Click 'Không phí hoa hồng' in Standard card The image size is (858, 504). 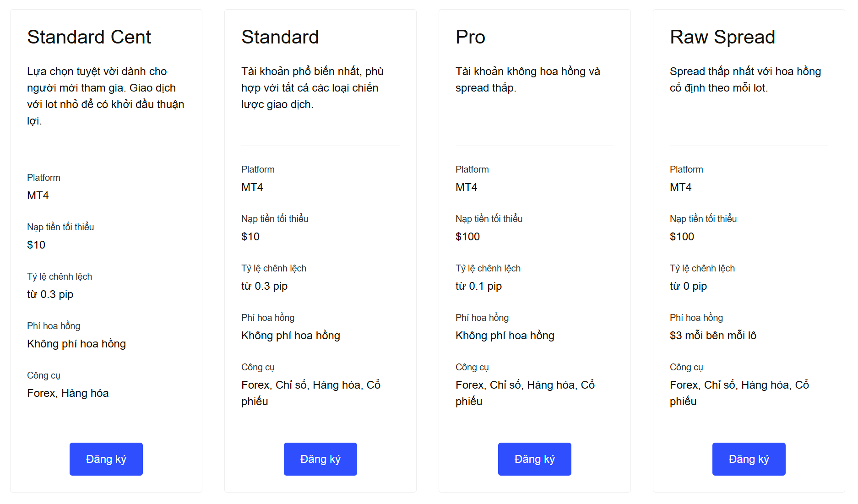291,336
